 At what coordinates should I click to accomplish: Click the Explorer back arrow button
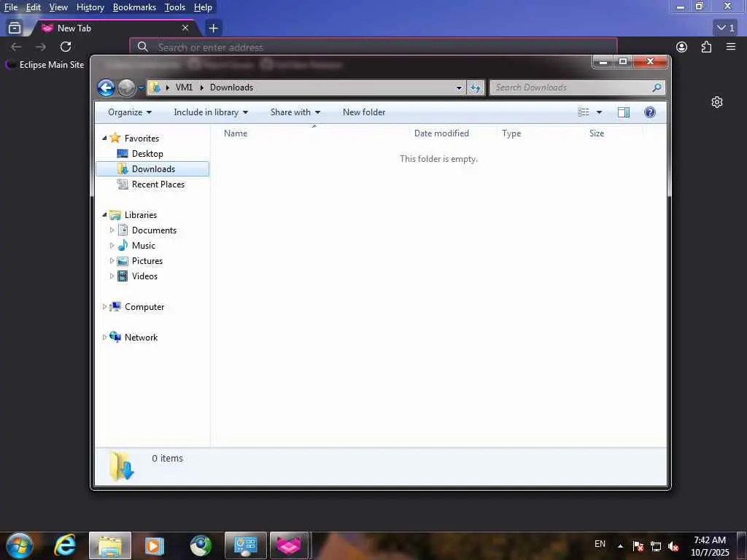(106, 87)
